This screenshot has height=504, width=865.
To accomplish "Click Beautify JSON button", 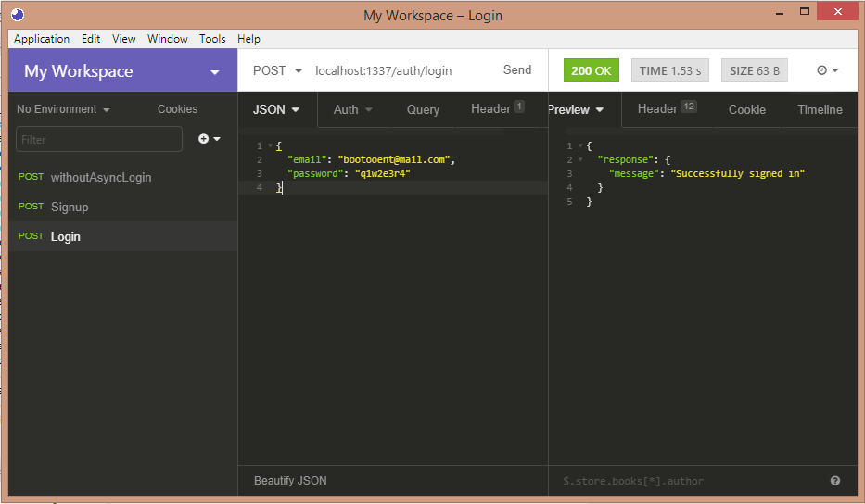I will click(x=290, y=481).
